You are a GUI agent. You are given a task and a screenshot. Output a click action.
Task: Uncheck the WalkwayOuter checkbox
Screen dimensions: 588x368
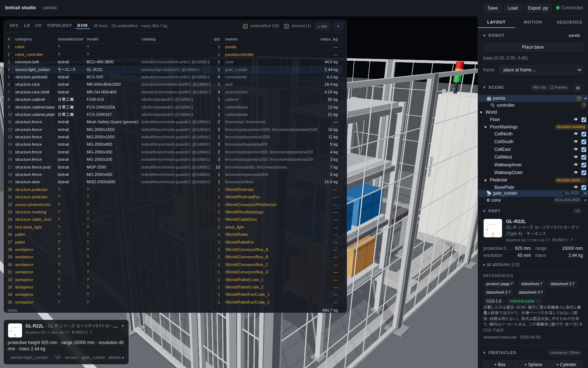point(584,173)
